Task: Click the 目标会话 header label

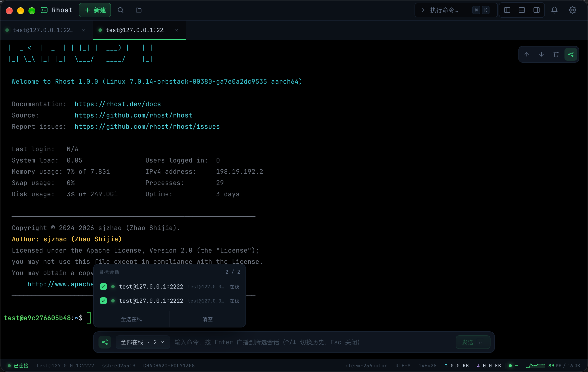Action: coord(109,272)
